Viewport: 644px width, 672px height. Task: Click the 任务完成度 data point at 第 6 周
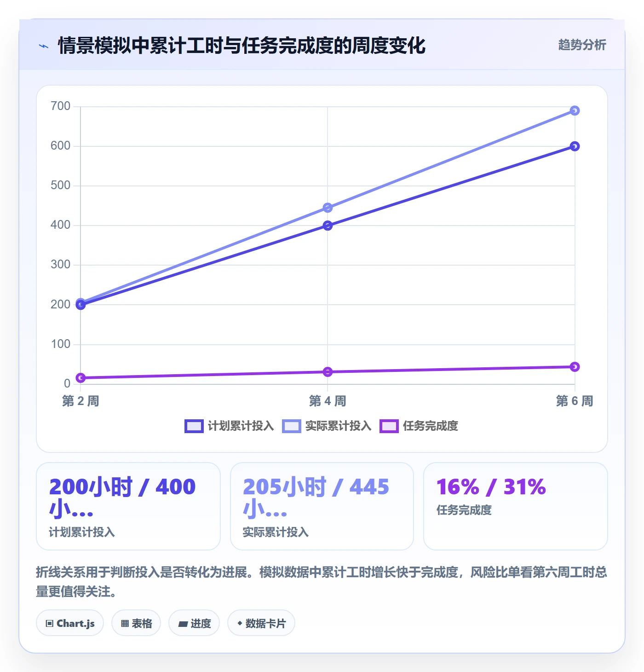pos(575,367)
